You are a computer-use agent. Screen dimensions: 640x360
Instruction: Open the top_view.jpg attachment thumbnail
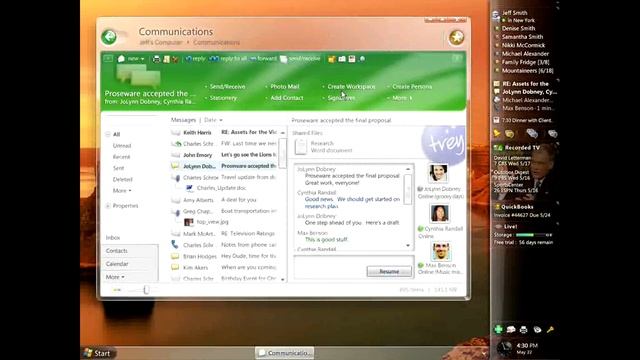point(189,222)
